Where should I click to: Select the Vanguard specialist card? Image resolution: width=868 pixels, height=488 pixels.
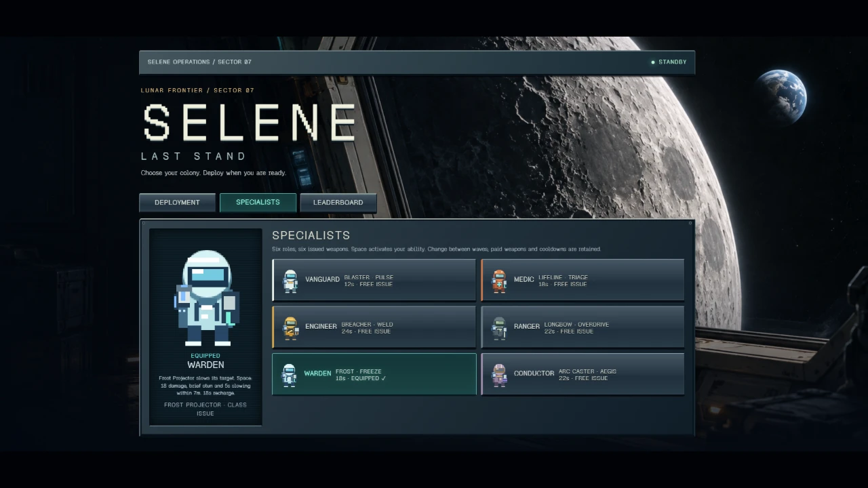pos(374,280)
